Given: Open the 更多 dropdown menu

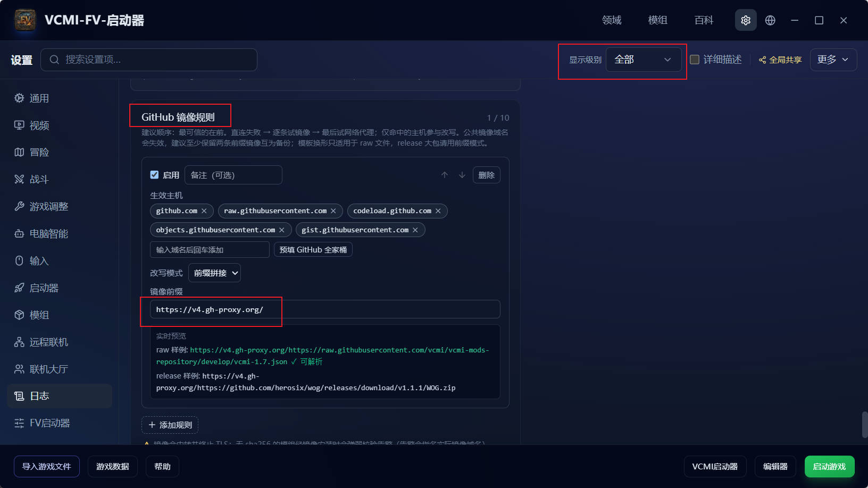Looking at the screenshot, I should tap(833, 60).
